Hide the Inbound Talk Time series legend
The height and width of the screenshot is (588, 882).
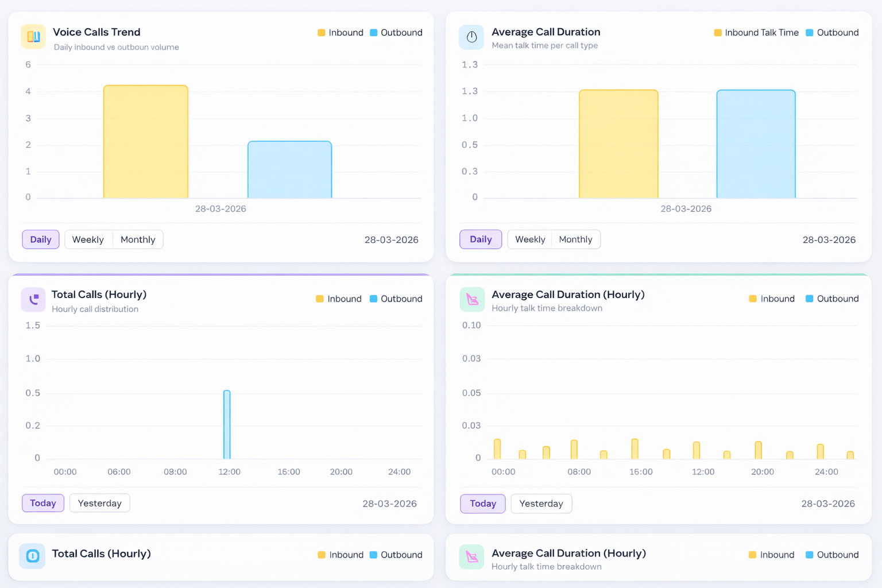[x=756, y=32]
